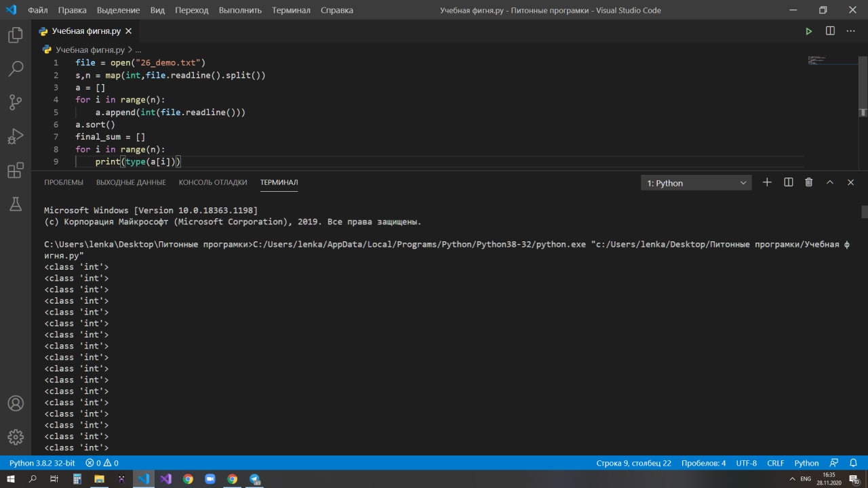Image resolution: width=868 pixels, height=488 pixels.
Task: Open the Source Control view
Action: [x=15, y=102]
